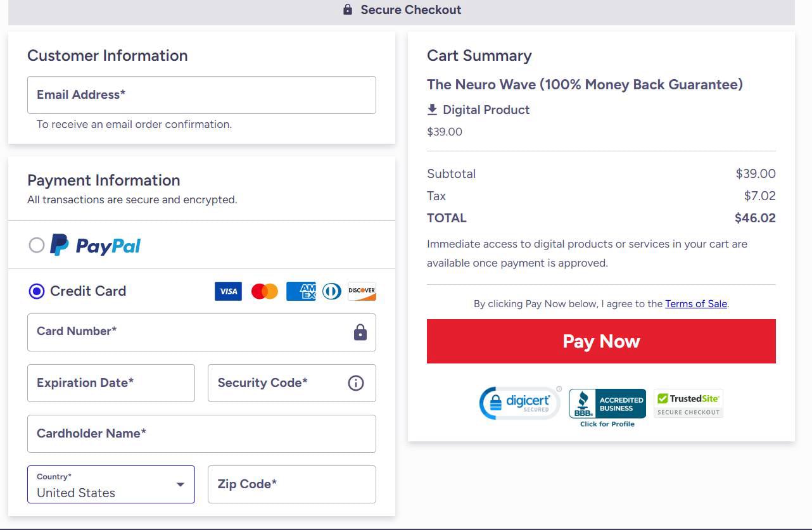This screenshot has width=812, height=530.
Task: Select the PayPal payment option
Action: 37,245
